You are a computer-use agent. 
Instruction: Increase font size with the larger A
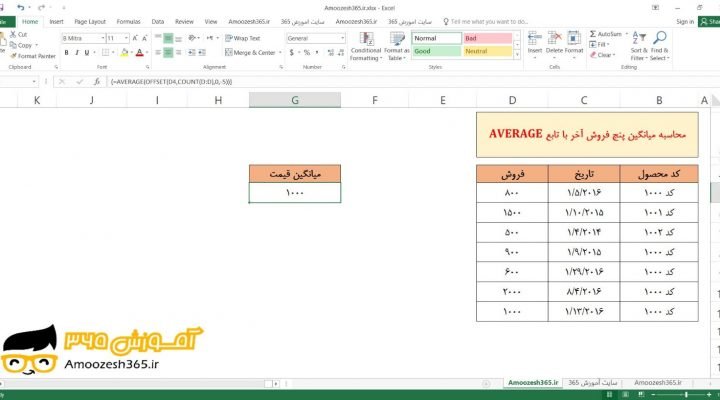point(135,38)
